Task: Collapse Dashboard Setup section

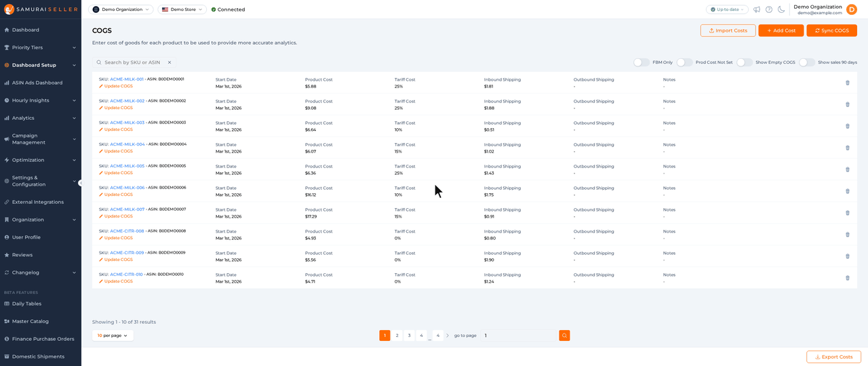Action: 41,65
